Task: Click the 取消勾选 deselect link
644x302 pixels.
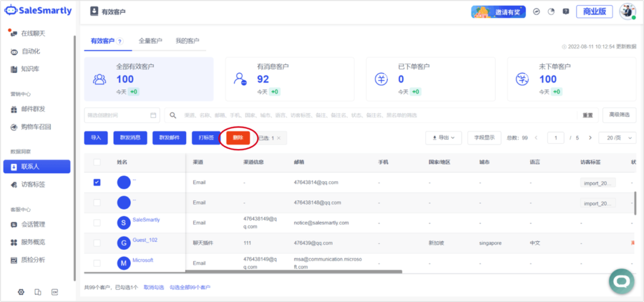Action: [153, 288]
